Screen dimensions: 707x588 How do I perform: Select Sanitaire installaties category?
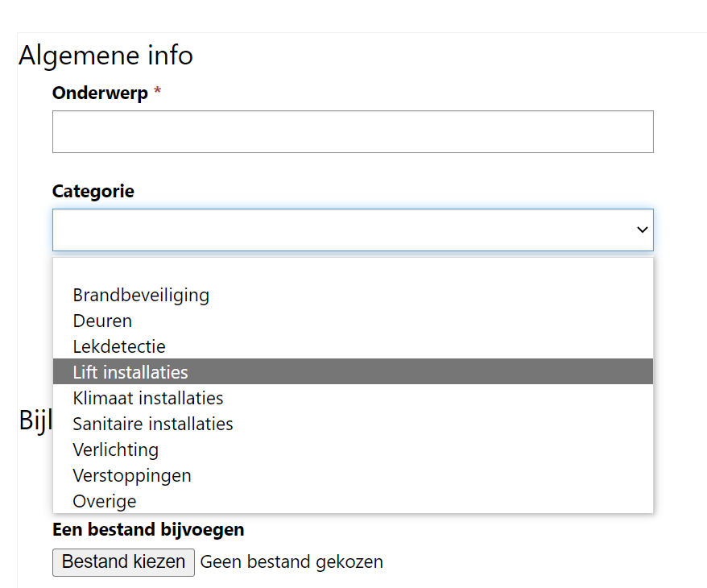pos(153,424)
